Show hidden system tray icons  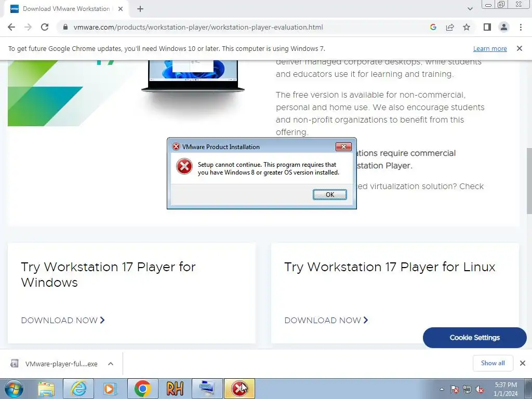442,389
